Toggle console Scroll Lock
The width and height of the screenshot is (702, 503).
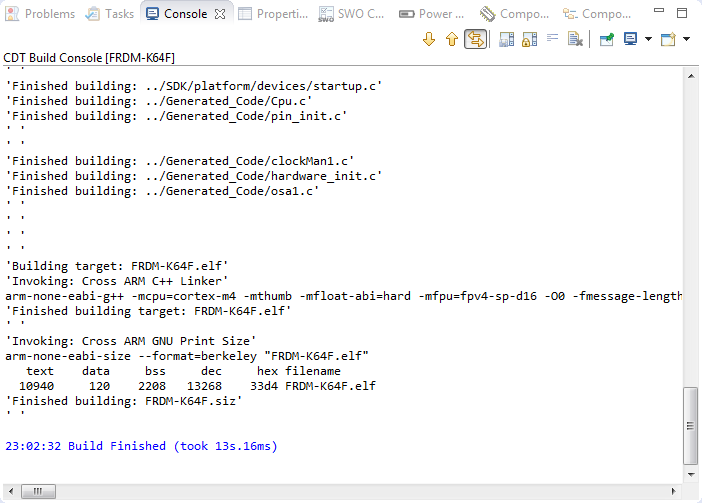tap(529, 39)
